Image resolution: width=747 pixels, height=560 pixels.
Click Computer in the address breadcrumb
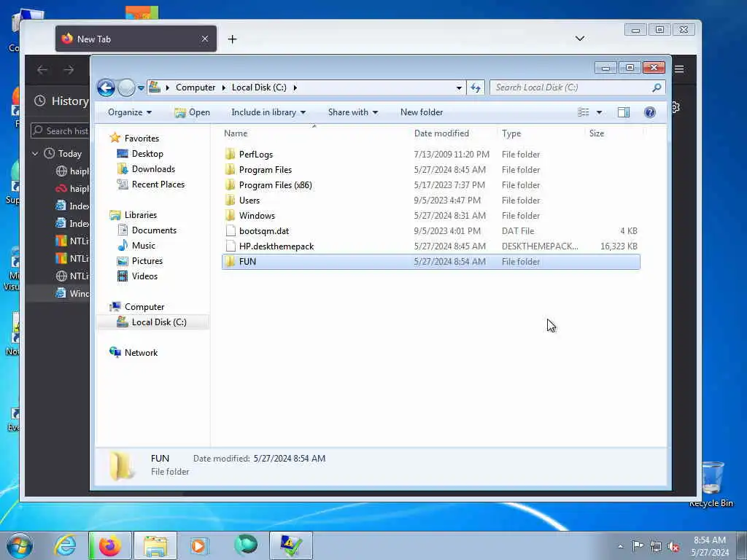[196, 87]
